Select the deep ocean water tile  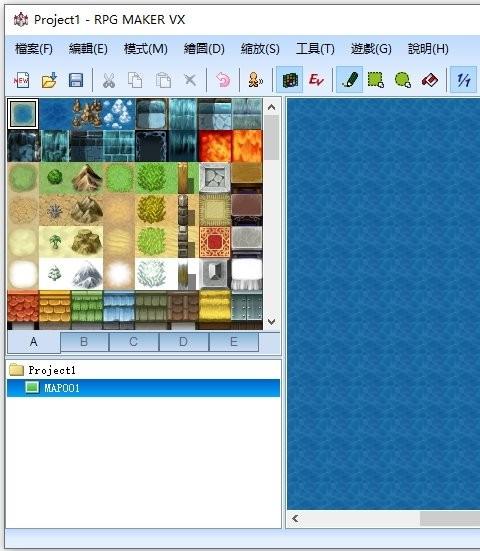point(55,114)
